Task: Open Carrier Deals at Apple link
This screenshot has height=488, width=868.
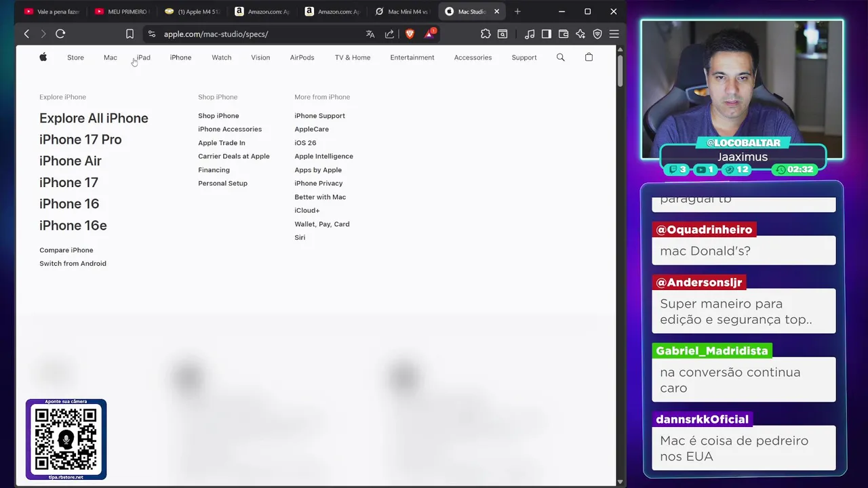Action: pyautogui.click(x=234, y=157)
